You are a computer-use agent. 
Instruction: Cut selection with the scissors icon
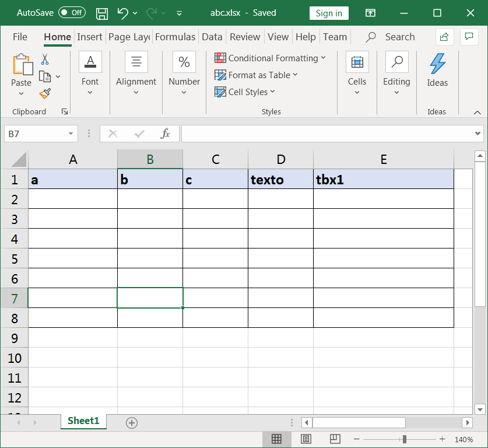point(45,59)
